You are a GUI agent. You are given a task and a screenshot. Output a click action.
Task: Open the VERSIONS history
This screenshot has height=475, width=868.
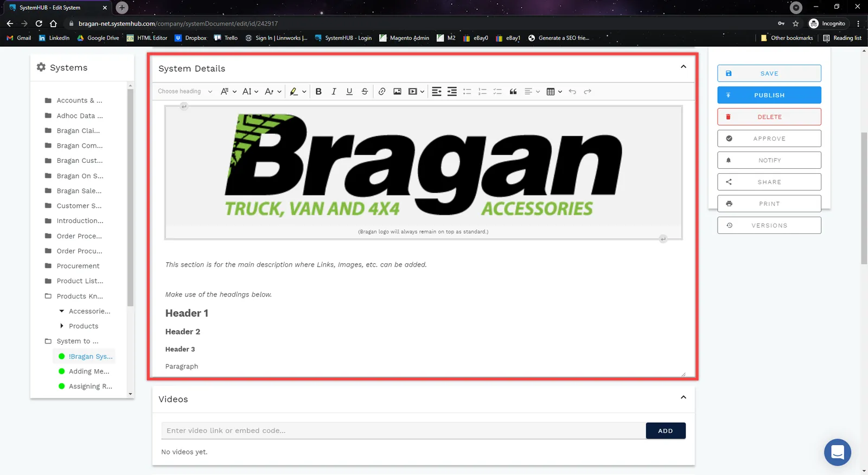click(x=769, y=225)
